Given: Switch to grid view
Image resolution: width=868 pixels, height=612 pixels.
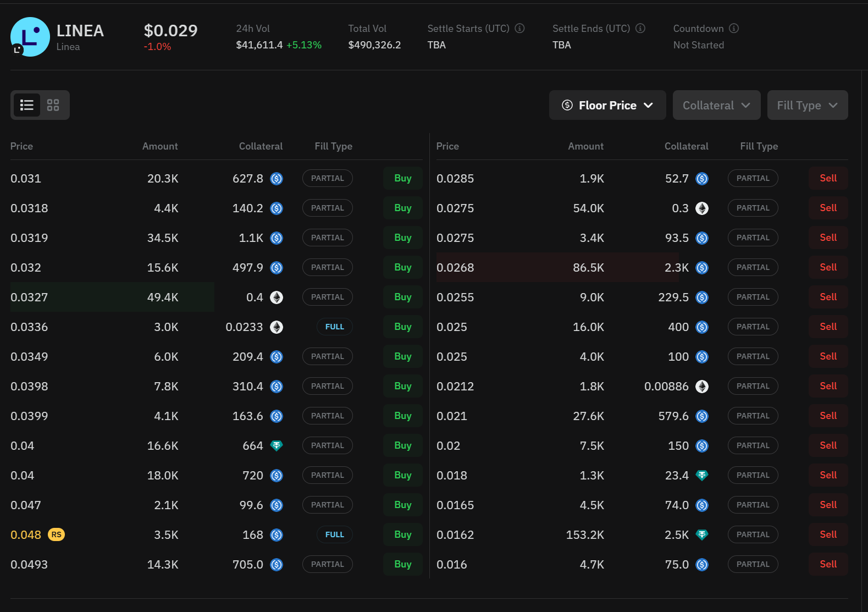Looking at the screenshot, I should pos(53,105).
